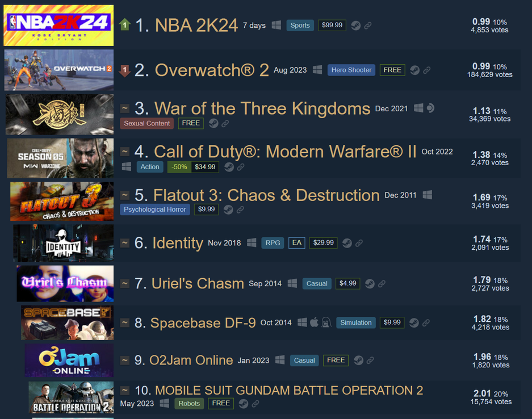Click the Robots tag on Gundam

coord(189,404)
